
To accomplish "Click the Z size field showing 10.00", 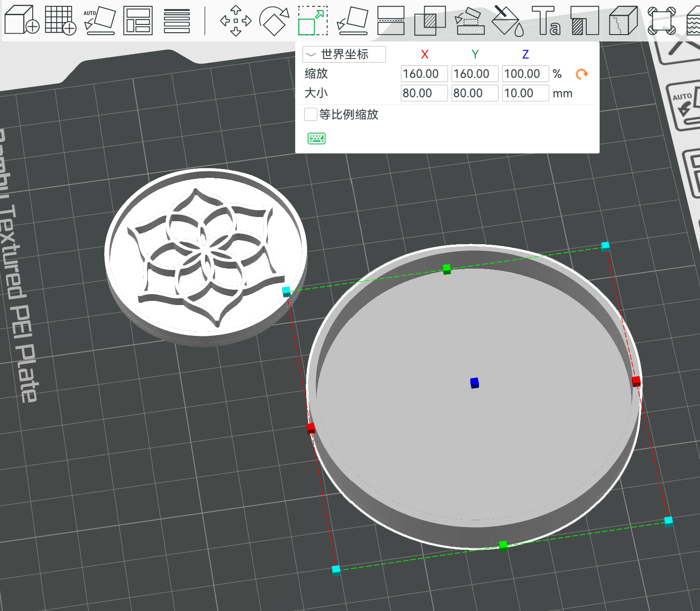I will tap(525, 93).
